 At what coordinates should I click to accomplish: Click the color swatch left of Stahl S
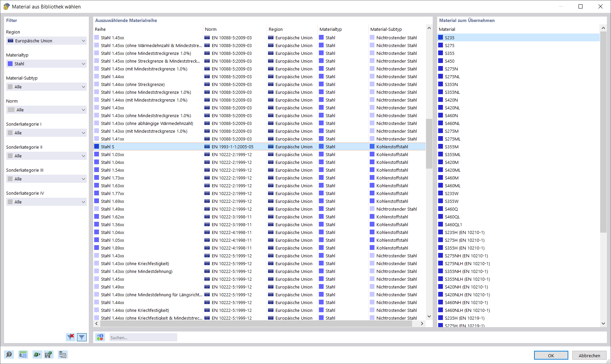point(97,147)
